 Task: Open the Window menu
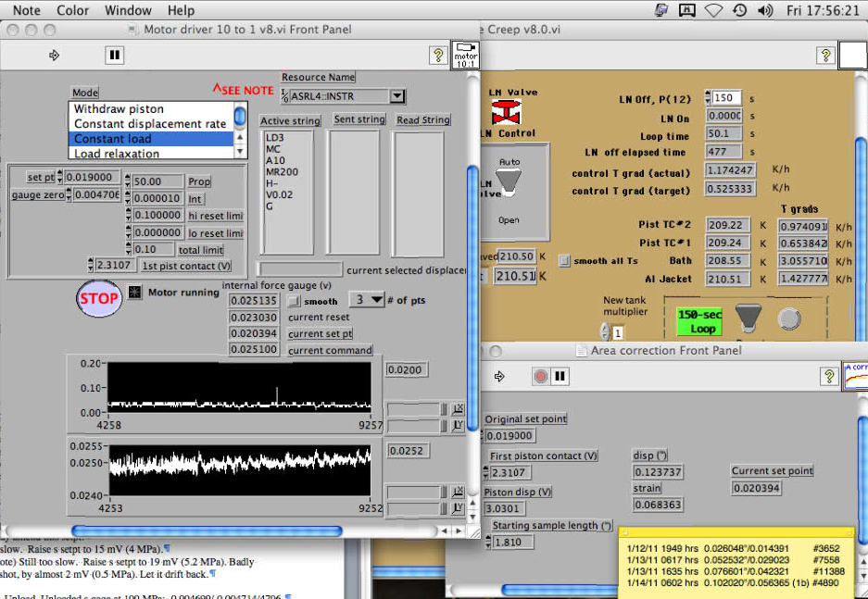128,10
